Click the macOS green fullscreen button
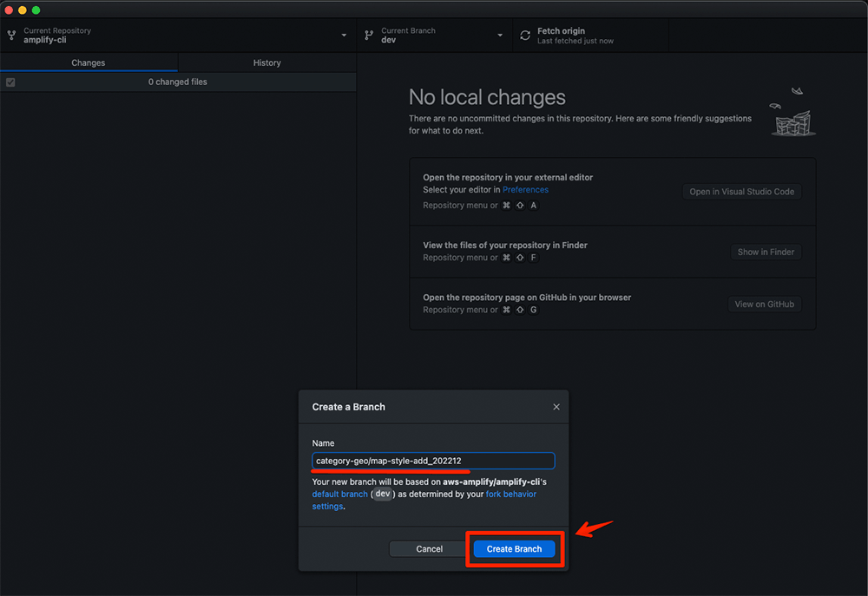Screen dimensions: 868x596 point(36,10)
